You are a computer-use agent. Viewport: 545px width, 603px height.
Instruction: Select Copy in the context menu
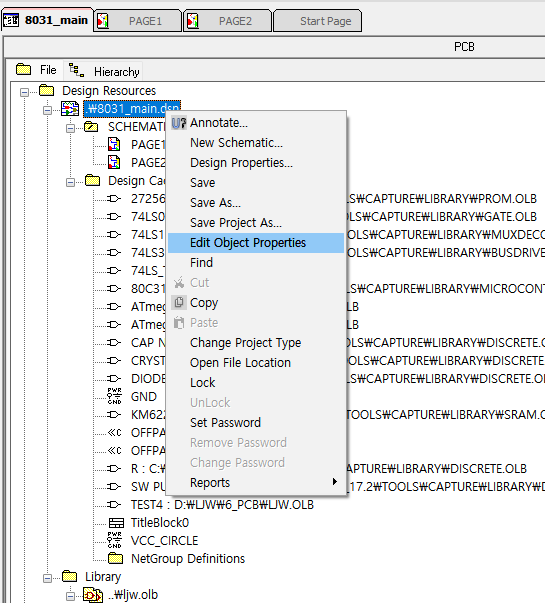256,303
